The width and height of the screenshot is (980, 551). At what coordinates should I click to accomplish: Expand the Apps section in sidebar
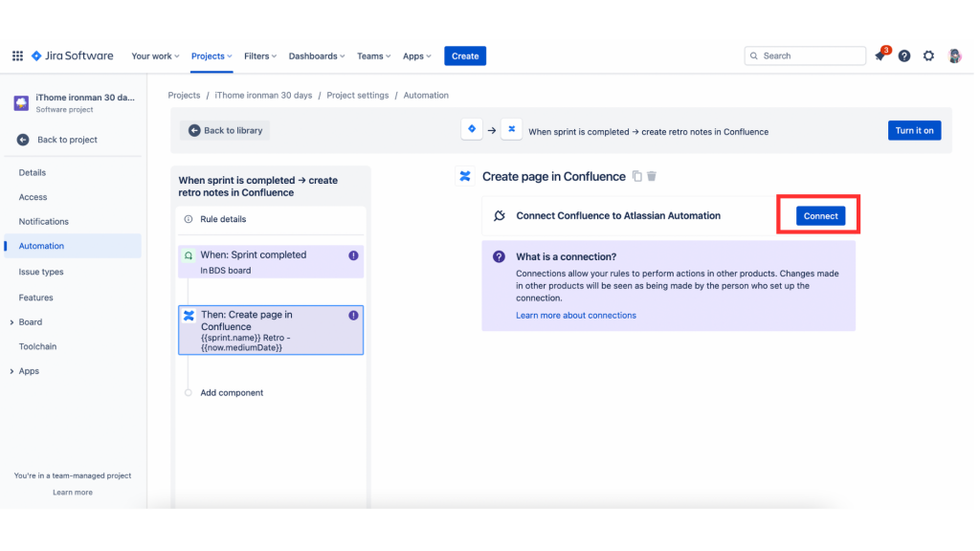pos(11,372)
